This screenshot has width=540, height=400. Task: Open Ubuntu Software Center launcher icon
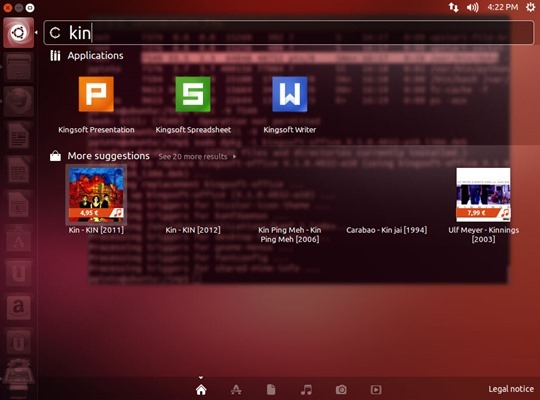19,239
